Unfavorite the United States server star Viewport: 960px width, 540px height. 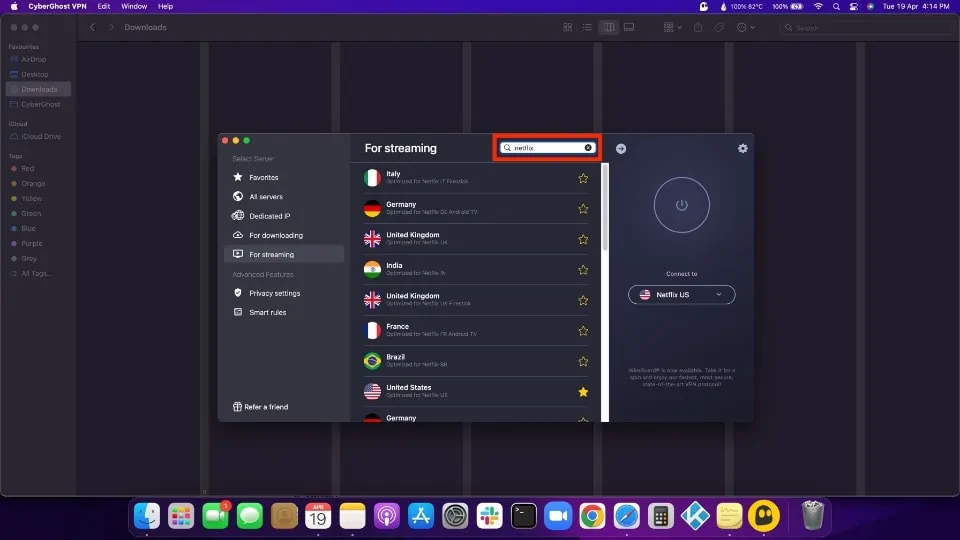tap(583, 392)
